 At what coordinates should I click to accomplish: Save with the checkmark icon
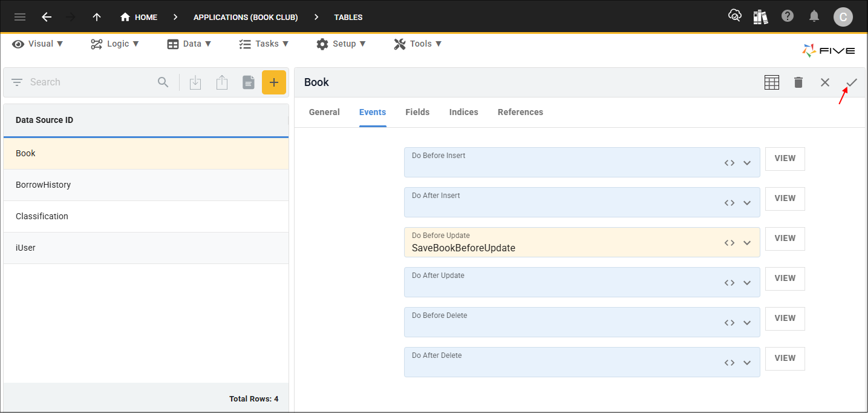(x=852, y=82)
